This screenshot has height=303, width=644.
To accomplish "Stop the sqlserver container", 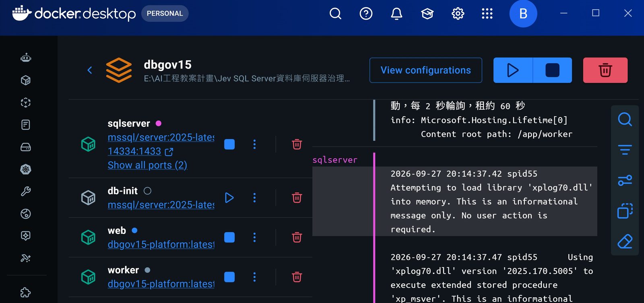I will 229,144.
